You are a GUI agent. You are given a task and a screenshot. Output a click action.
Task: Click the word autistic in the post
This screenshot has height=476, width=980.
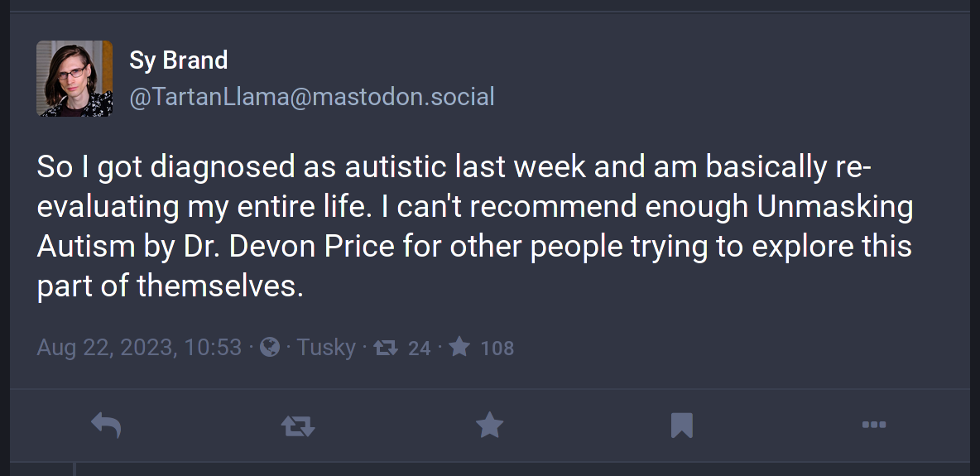coord(396,167)
